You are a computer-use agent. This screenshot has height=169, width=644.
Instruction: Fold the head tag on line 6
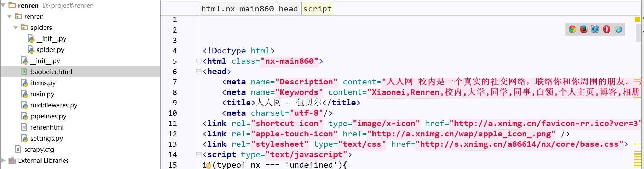tap(199, 72)
